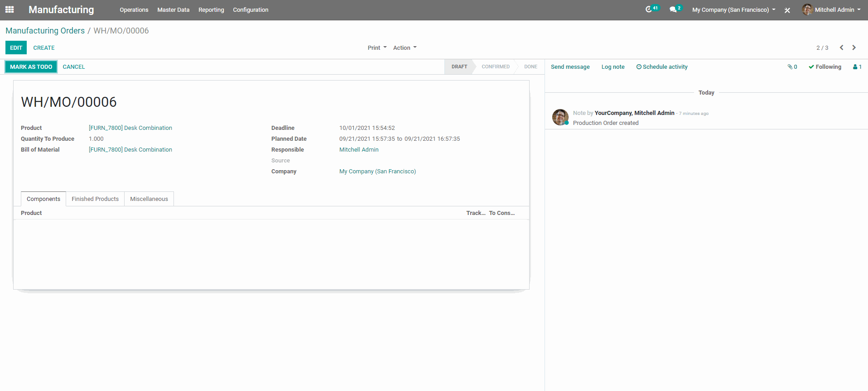Image resolution: width=868 pixels, height=391 pixels.
Task: Click Mitchell Admin avatar in chatter note
Action: pos(560,117)
